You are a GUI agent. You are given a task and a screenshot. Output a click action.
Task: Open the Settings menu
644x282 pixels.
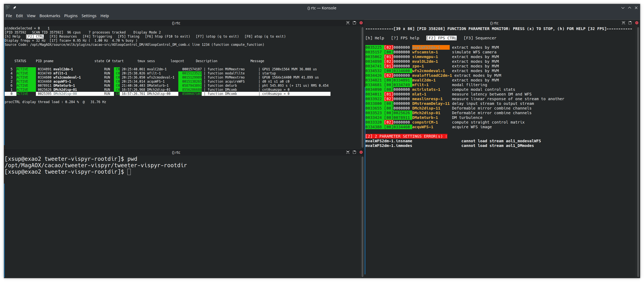89,16
